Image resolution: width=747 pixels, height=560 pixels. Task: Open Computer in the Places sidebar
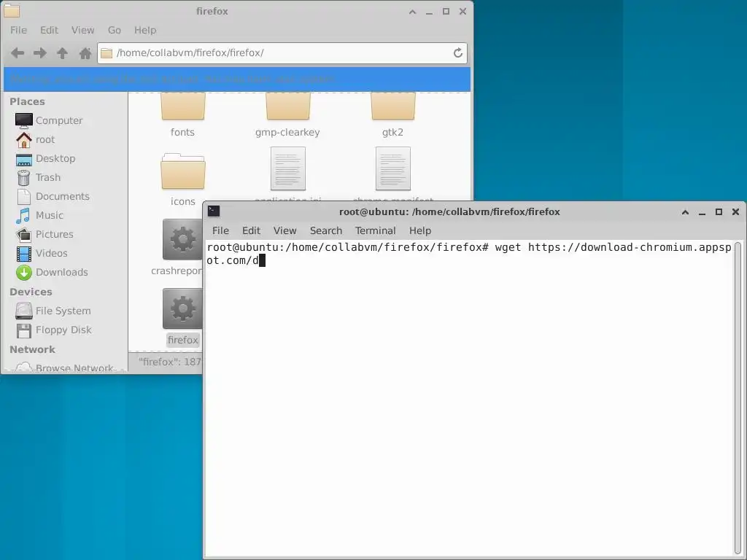[49, 120]
